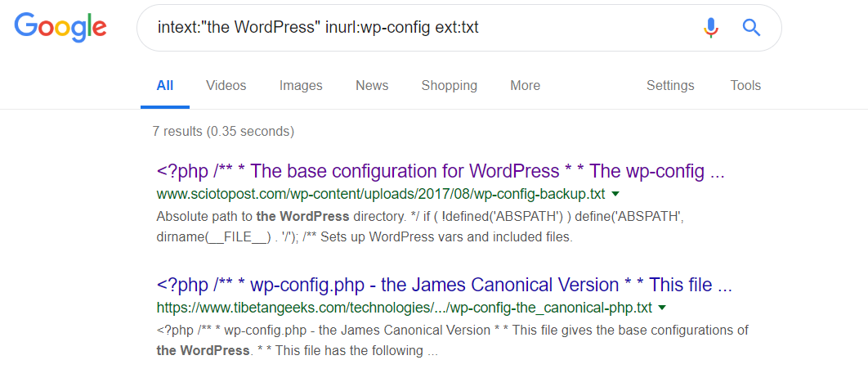The width and height of the screenshot is (868, 369).
Task: Open result 'wp-config.php - the James Canonical Version'
Action: click(x=445, y=286)
